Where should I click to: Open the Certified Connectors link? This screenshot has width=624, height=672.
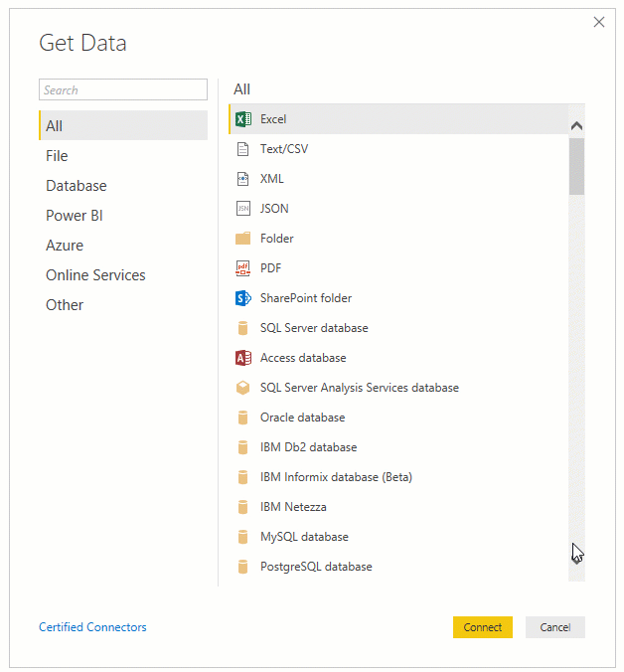point(92,627)
